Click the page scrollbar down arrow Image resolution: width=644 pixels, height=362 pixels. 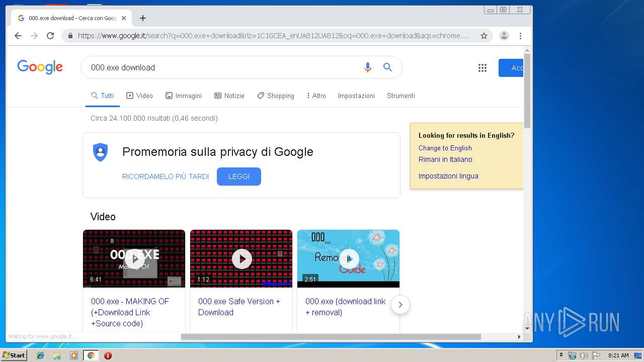pyautogui.click(x=527, y=328)
